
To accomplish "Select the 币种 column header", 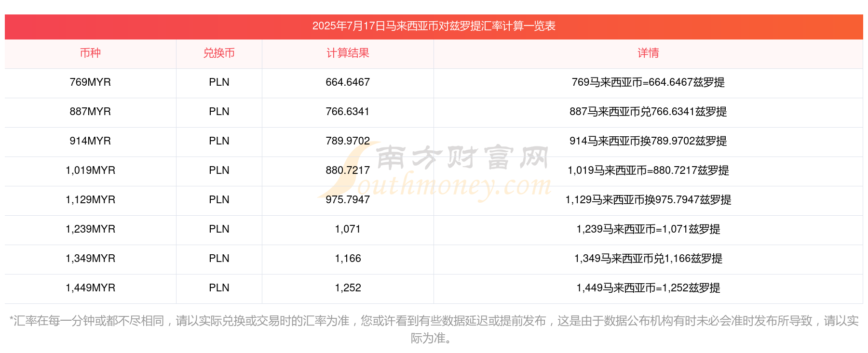I will pyautogui.click(x=90, y=53).
